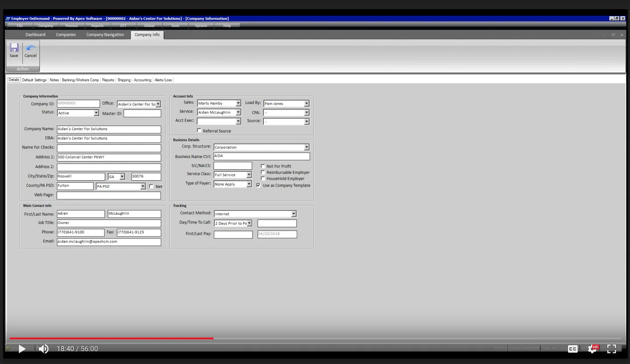
Task: Go to the Company Navigation tab
Action: (x=105, y=34)
